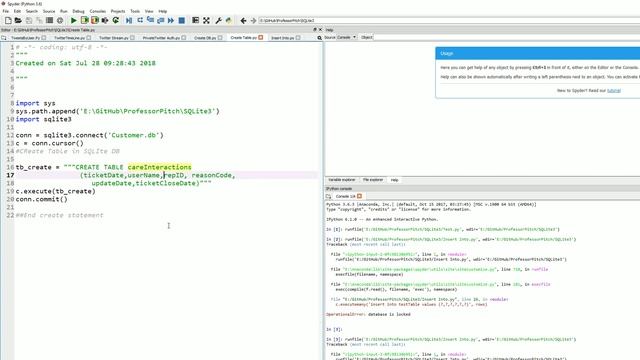Close the Insert Into.py tab
This screenshot has height=360, width=640.
pyautogui.click(x=298, y=38)
